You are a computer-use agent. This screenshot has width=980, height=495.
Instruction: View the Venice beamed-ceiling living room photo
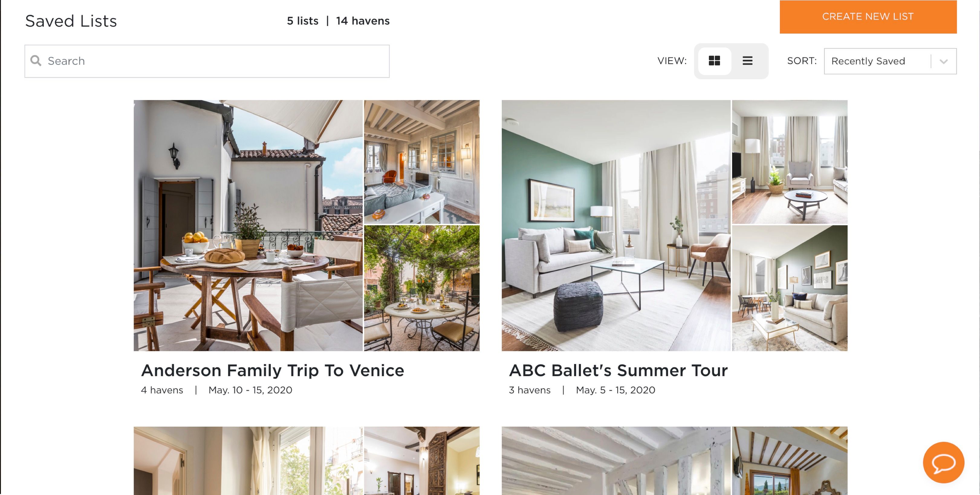(x=421, y=162)
